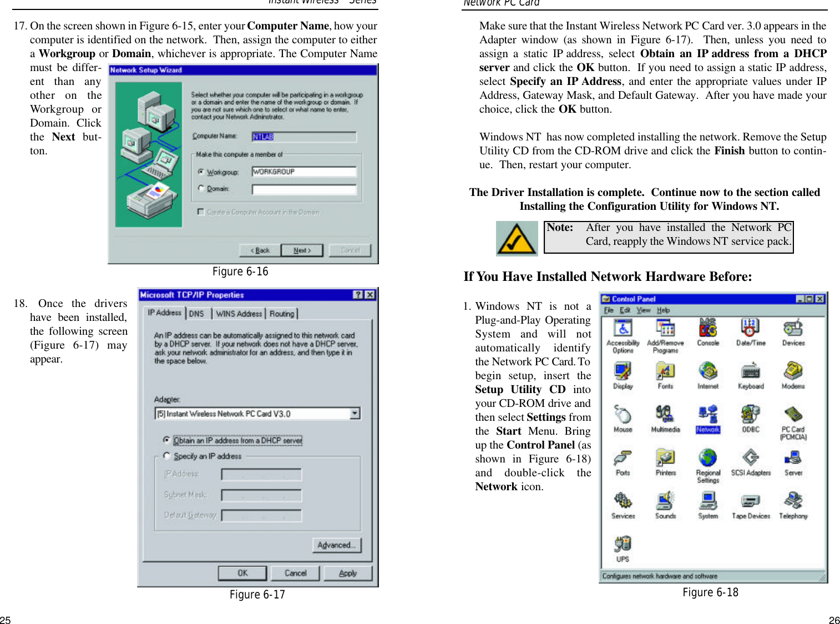The image size is (840, 624).
Task: Select Obtain an IP address from DHCP server
Action: tap(166, 440)
